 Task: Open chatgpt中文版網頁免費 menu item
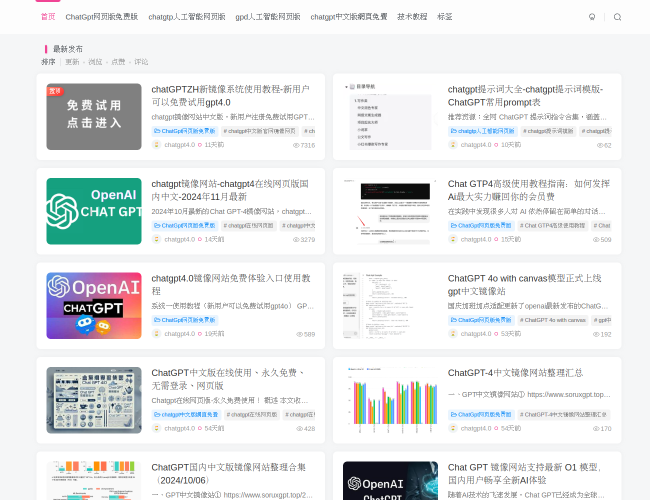coord(349,17)
